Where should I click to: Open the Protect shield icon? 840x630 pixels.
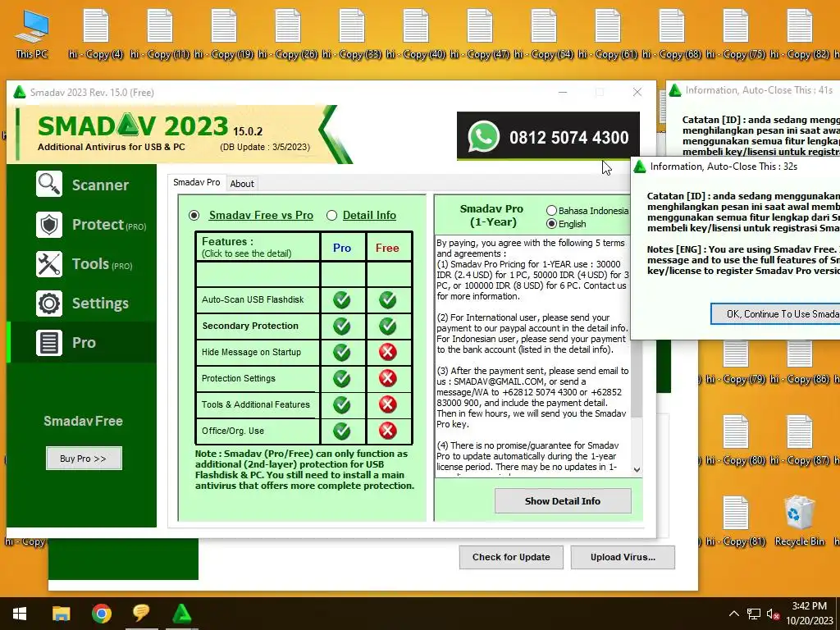point(49,225)
